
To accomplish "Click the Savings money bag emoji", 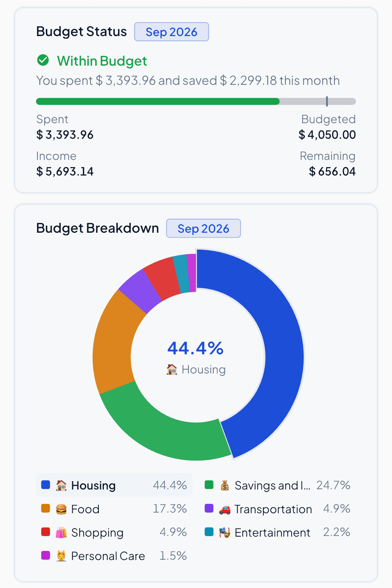I will [225, 485].
